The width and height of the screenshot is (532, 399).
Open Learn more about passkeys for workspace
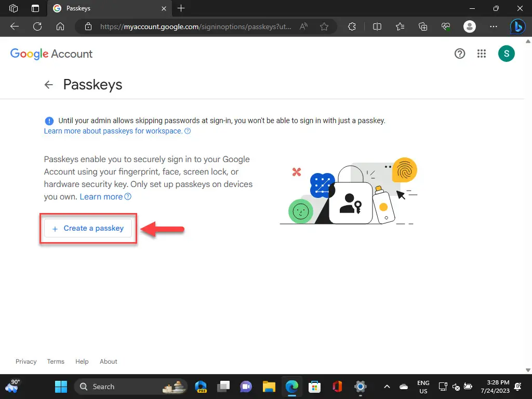click(x=113, y=131)
